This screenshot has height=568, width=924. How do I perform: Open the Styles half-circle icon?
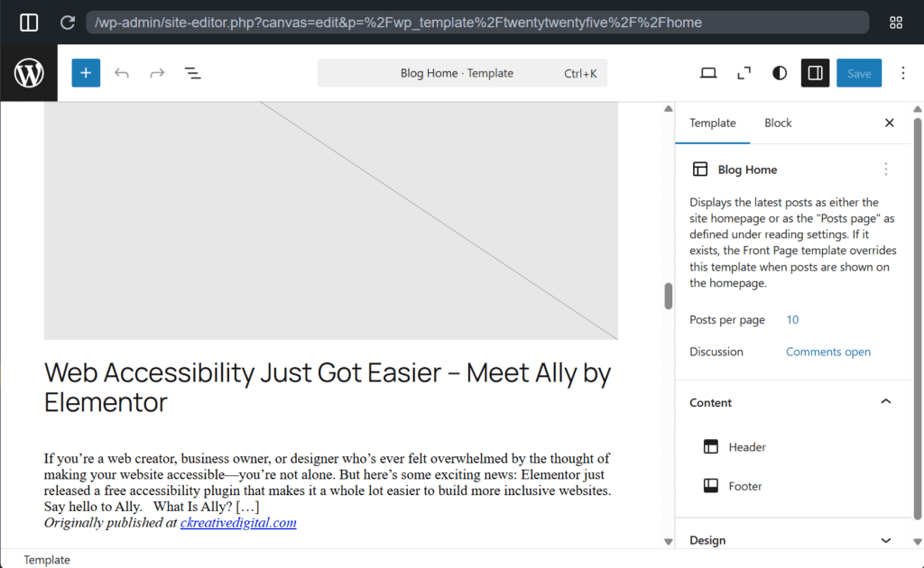pyautogui.click(x=780, y=73)
